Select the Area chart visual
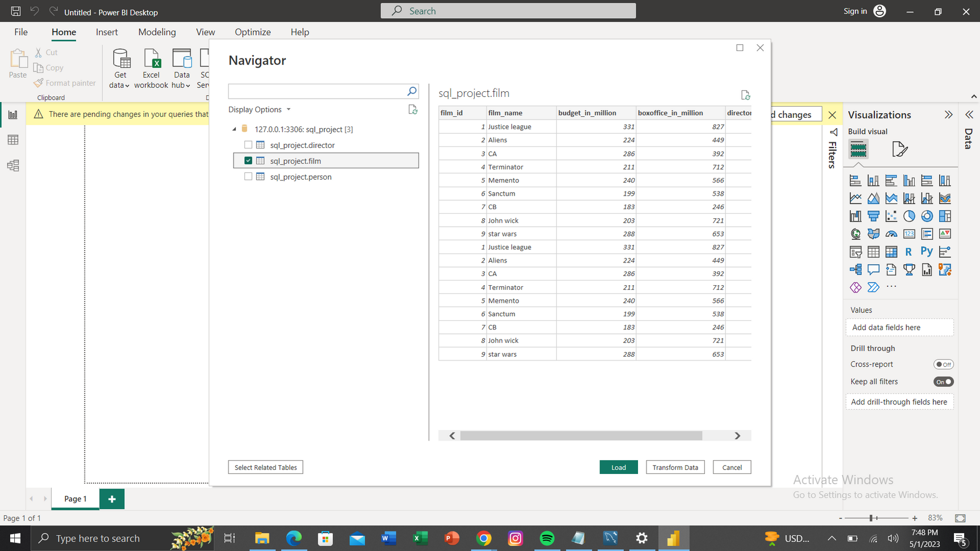Image resolution: width=980 pixels, height=551 pixels. pos(873,198)
